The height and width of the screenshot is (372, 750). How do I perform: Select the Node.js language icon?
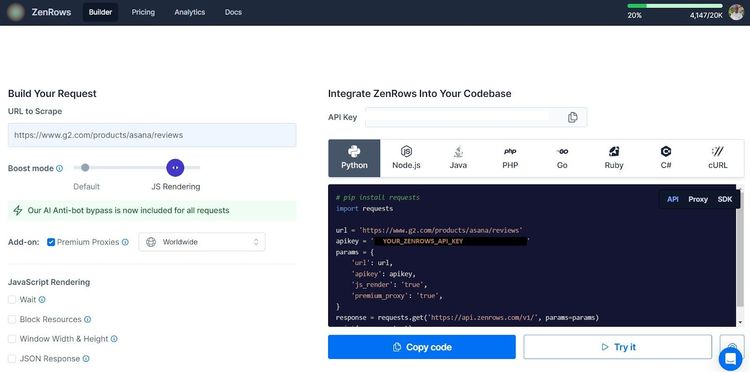coord(406,152)
